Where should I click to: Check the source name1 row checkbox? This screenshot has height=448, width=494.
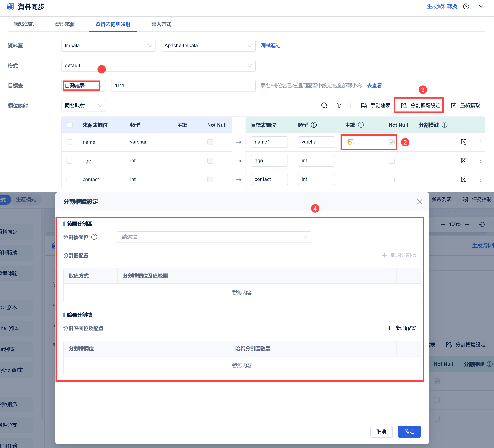coord(70,142)
